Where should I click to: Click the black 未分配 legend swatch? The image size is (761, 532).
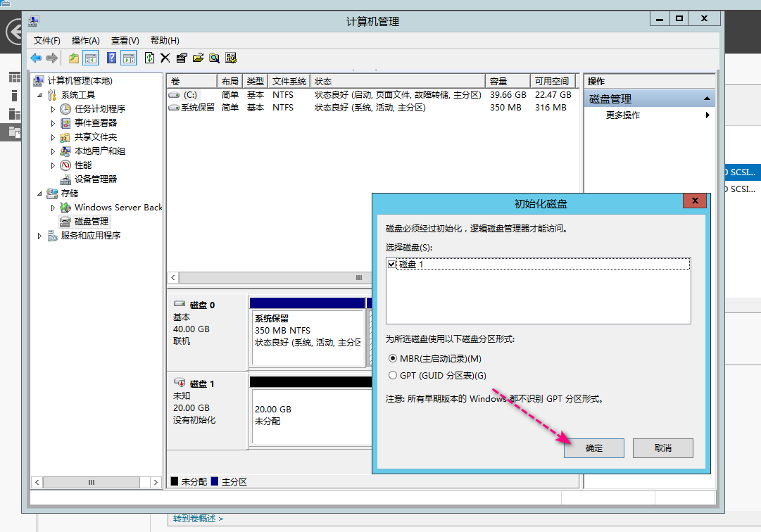(x=174, y=481)
